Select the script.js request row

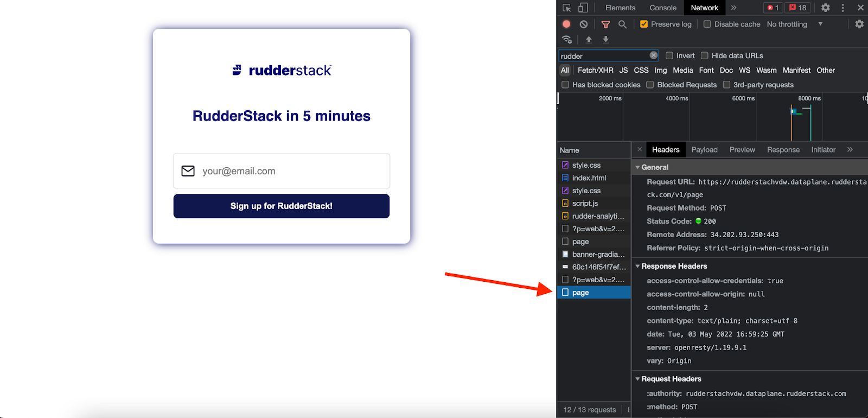594,204
